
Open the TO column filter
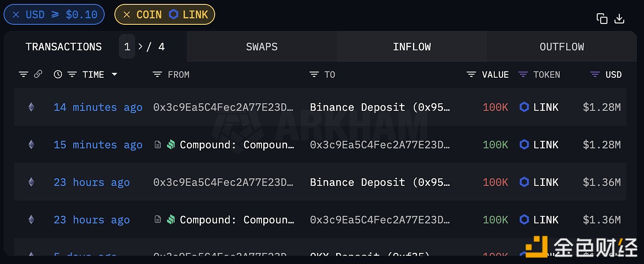pos(314,75)
